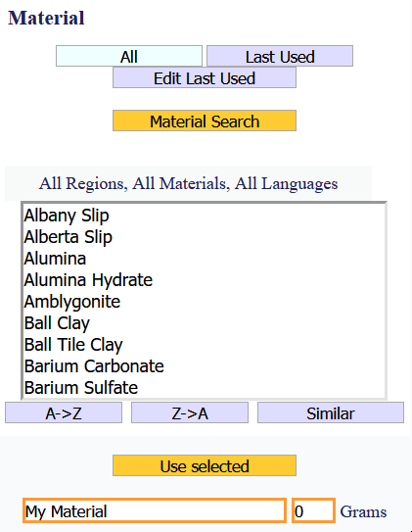Select Albany Slip in the list
The height and width of the screenshot is (532, 412).
(205, 216)
